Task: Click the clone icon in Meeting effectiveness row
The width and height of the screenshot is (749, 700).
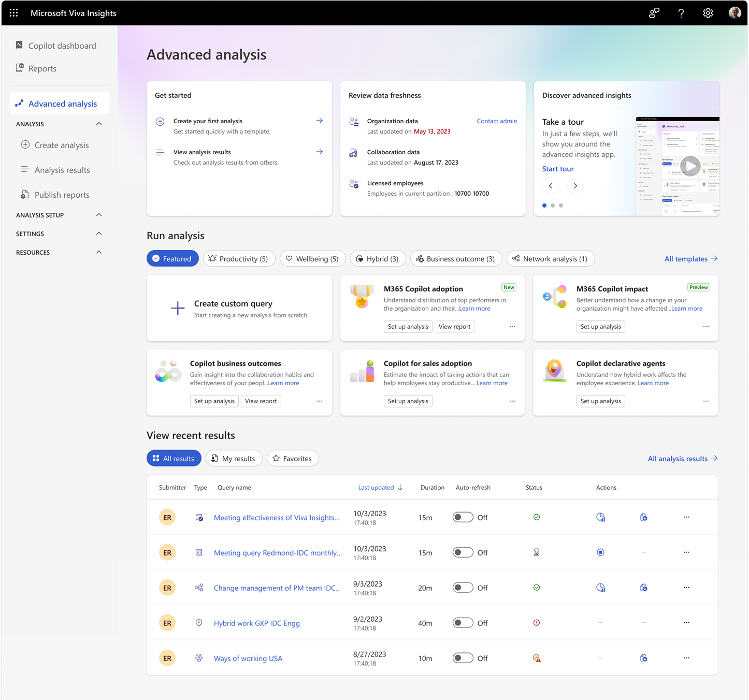Action: click(644, 517)
